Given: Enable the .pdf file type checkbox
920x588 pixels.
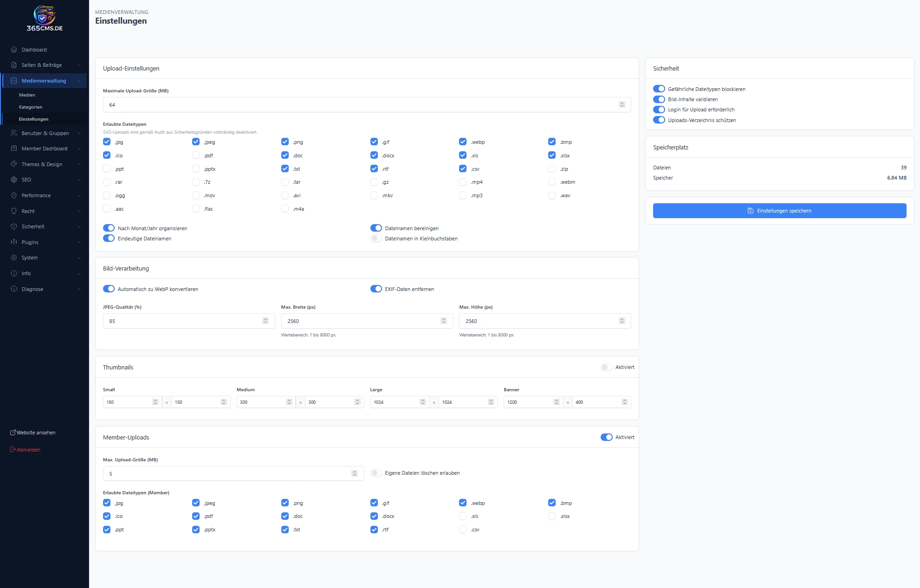Looking at the screenshot, I should 196,155.
